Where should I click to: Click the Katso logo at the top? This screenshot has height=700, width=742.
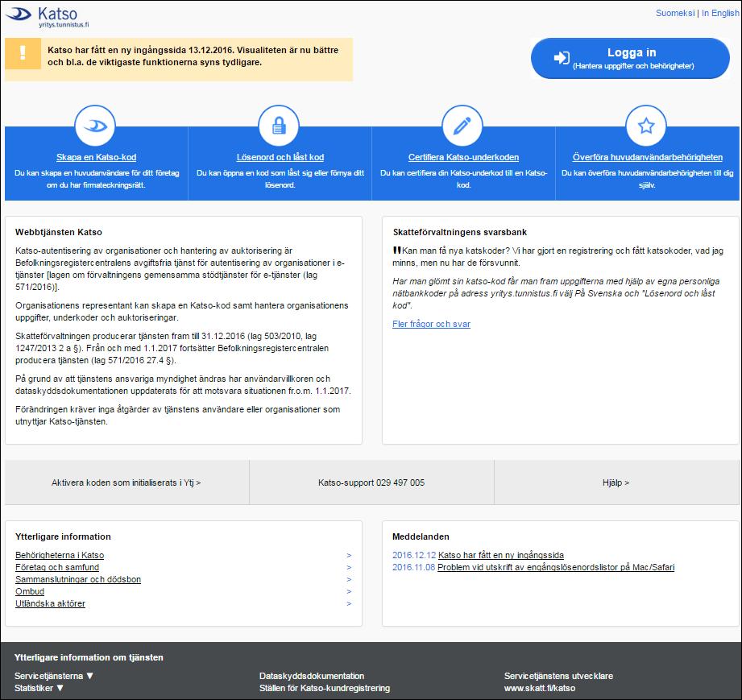pos(48,18)
